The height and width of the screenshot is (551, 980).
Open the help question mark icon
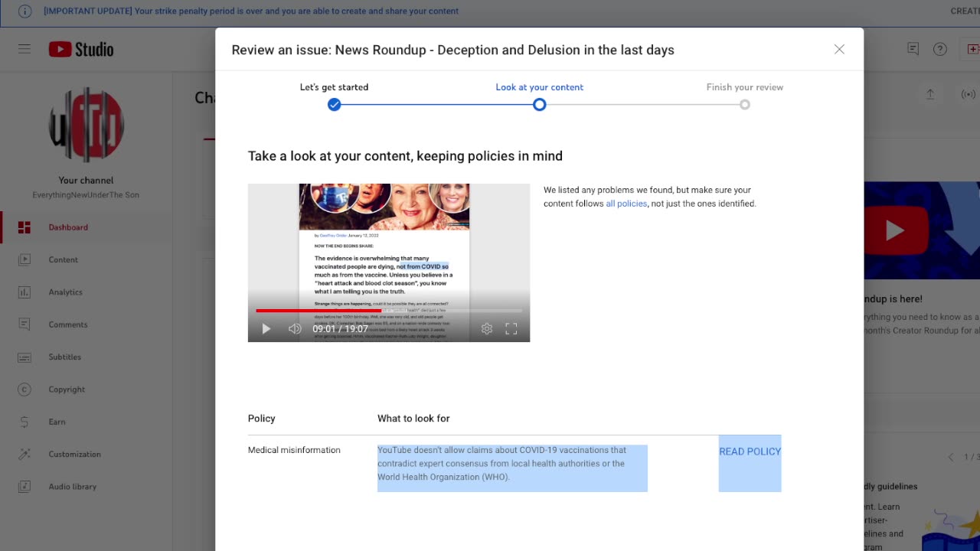940,49
